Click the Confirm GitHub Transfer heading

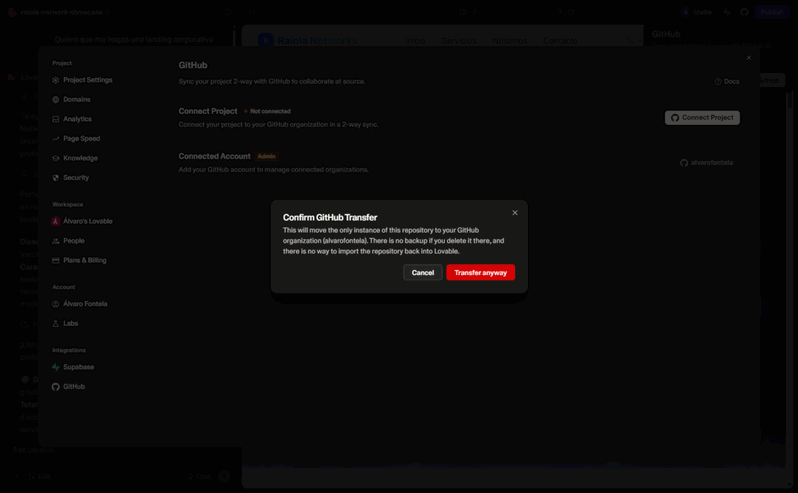tap(330, 217)
